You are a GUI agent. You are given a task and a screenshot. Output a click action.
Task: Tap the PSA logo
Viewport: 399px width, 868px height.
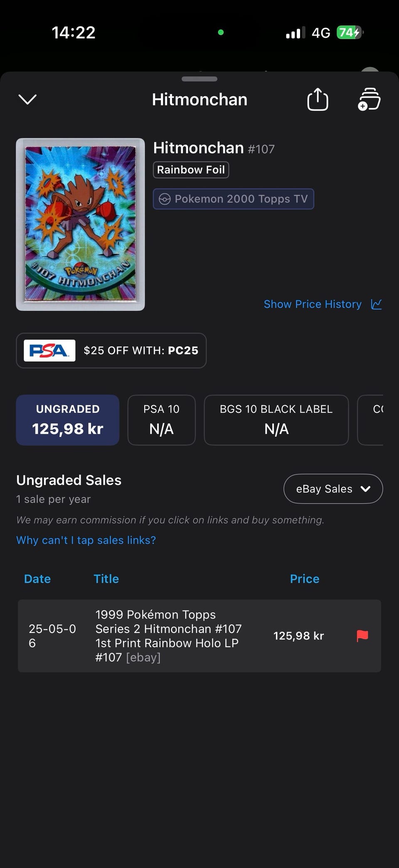tap(49, 351)
